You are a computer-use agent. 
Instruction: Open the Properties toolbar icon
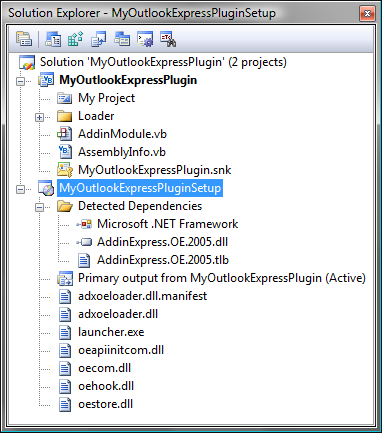click(x=24, y=40)
